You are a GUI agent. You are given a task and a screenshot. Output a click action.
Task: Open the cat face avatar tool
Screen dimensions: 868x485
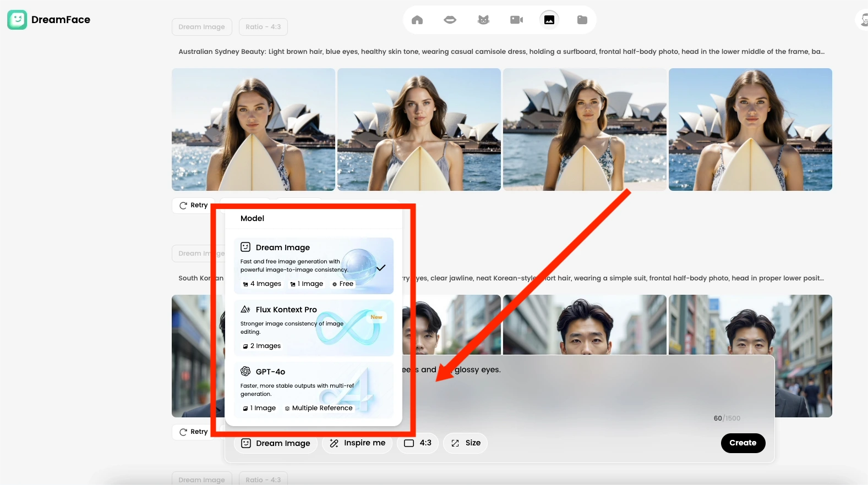click(x=483, y=20)
